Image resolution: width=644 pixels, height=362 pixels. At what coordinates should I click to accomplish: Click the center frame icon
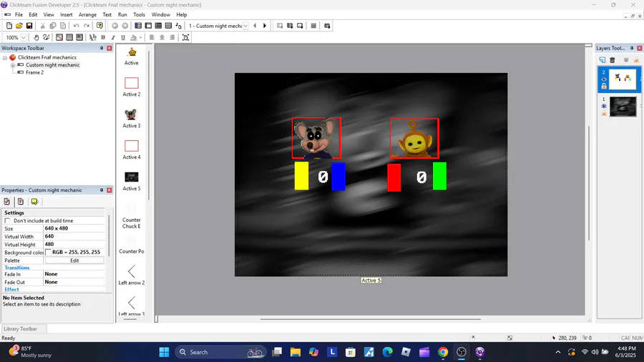[185, 37]
